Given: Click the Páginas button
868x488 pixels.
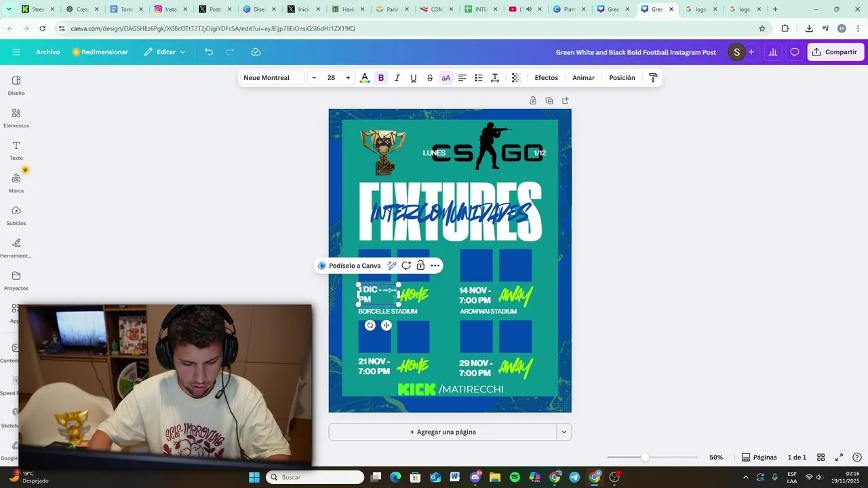Looking at the screenshot, I should (759, 457).
